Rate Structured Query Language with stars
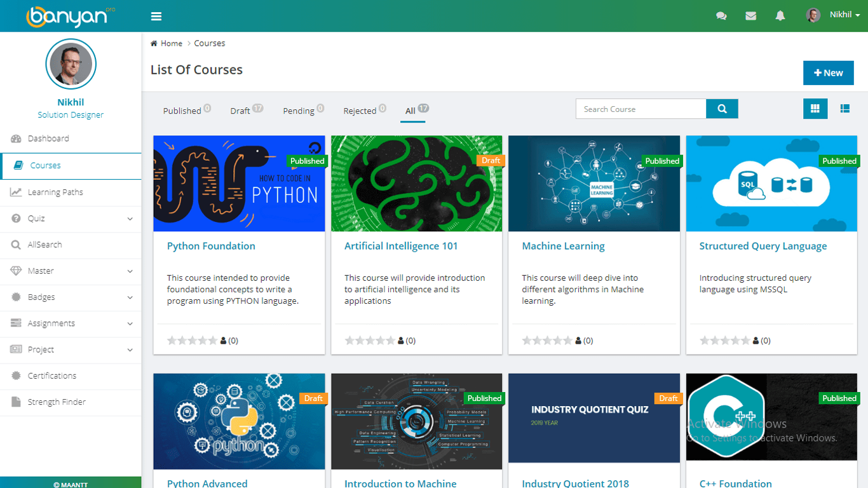The image size is (868, 488). [724, 341]
